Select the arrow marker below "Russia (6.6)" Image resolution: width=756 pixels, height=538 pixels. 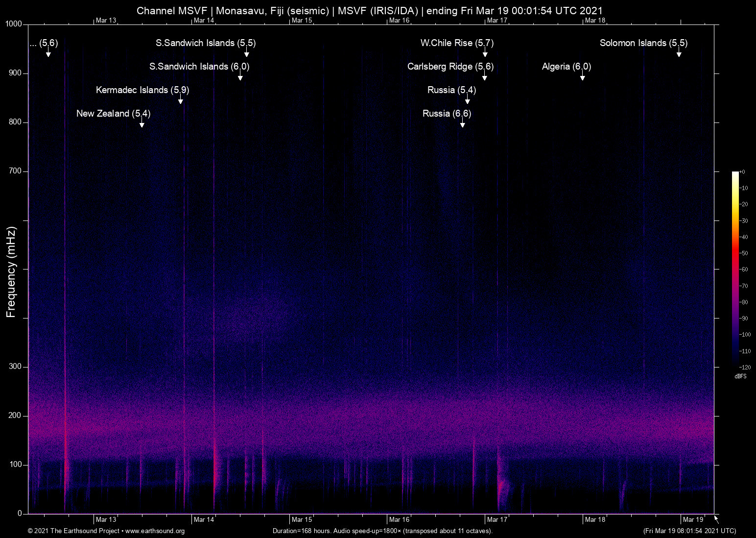[462, 124]
